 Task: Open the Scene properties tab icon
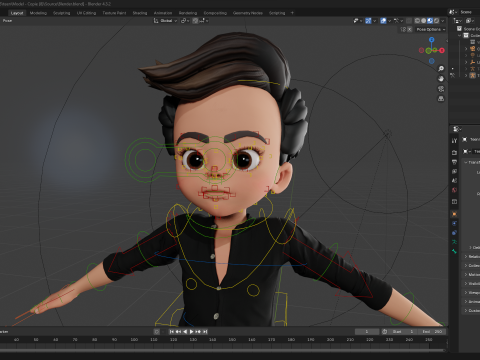454,181
